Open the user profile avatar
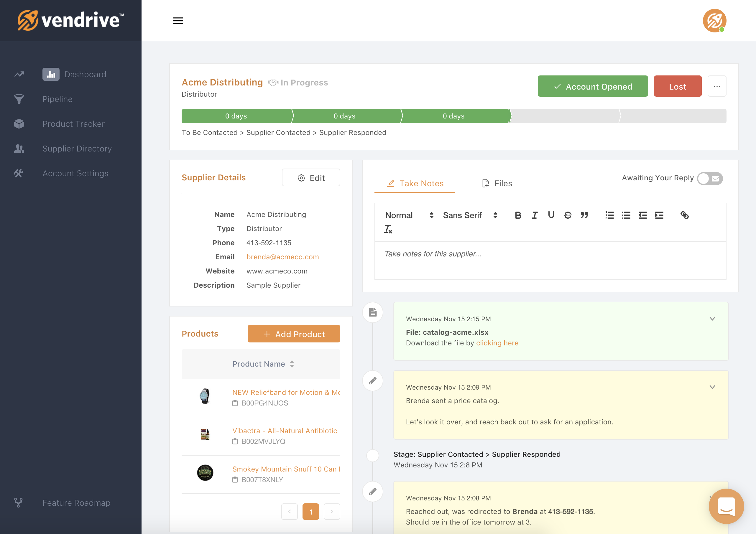The image size is (756, 534). click(x=714, y=21)
